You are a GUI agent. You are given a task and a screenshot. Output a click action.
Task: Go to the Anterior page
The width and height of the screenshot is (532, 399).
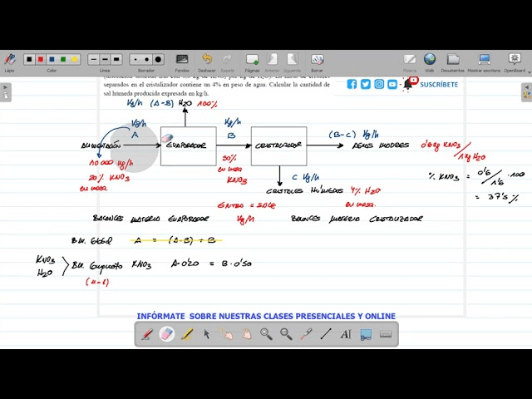click(272, 59)
